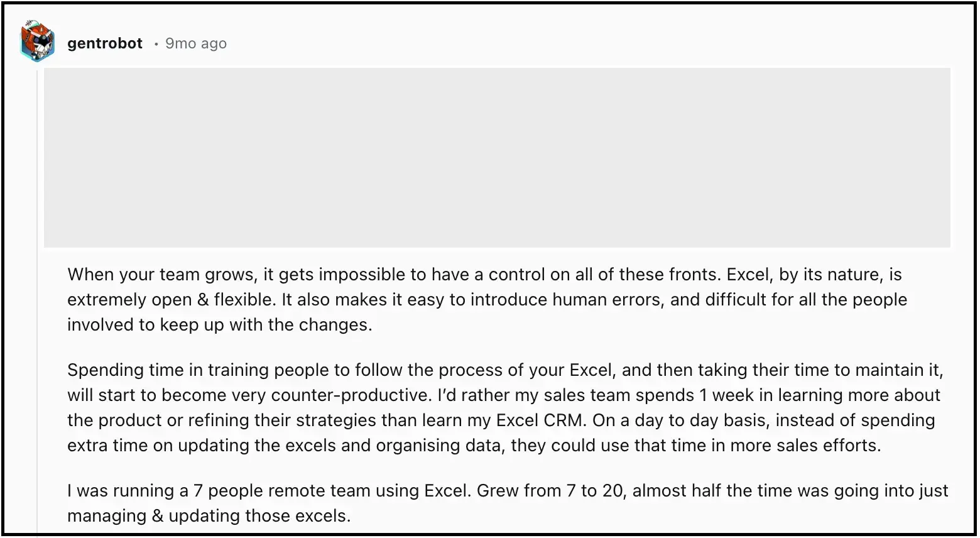Click the text "managing & updating those excels"
Screen dimensions: 980x538
point(208,516)
